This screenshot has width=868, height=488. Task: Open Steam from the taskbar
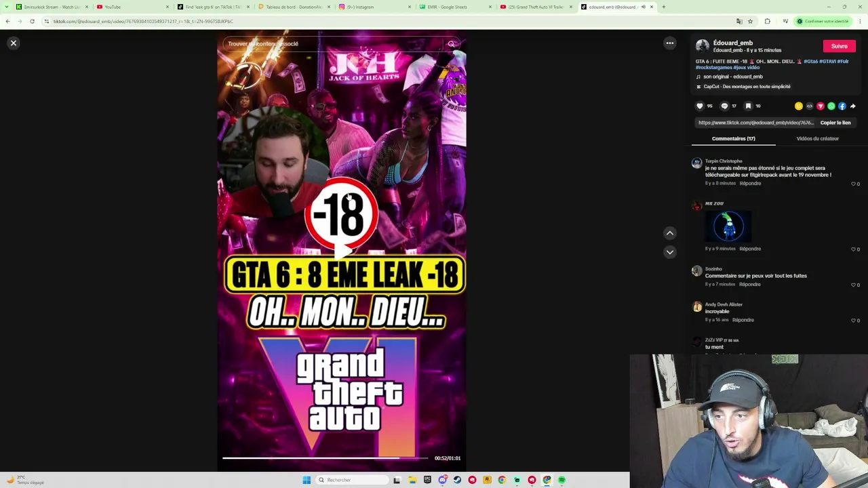pyautogui.click(x=457, y=480)
